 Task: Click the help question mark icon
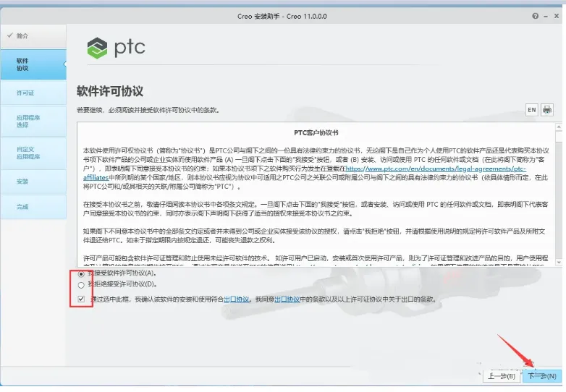(x=536, y=16)
